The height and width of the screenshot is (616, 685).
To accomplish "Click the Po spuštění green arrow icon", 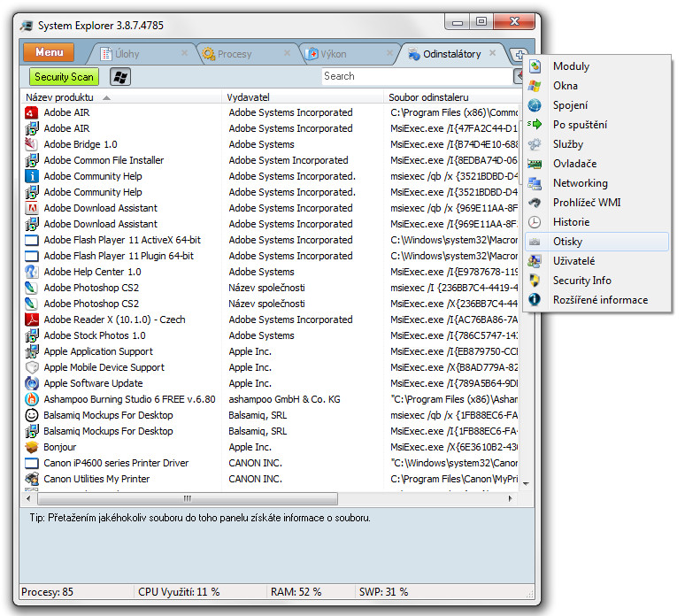I will click(535, 125).
